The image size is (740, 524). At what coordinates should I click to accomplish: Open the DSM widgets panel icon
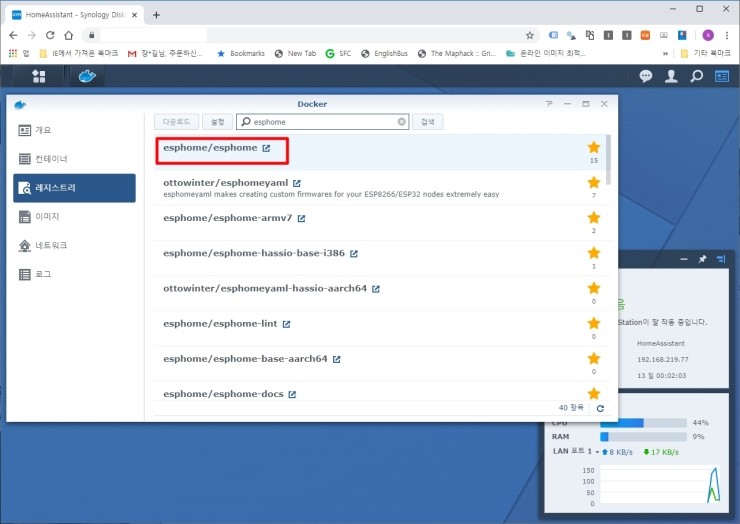tap(722, 76)
